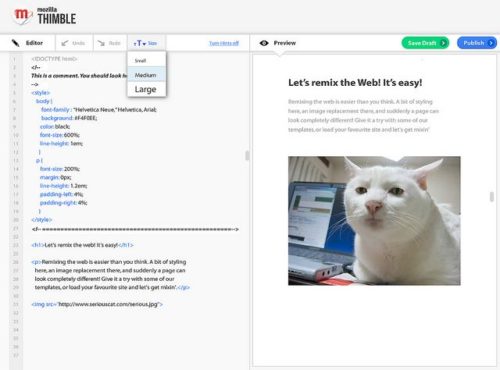Click the font-size: 600% code line

tap(60, 135)
